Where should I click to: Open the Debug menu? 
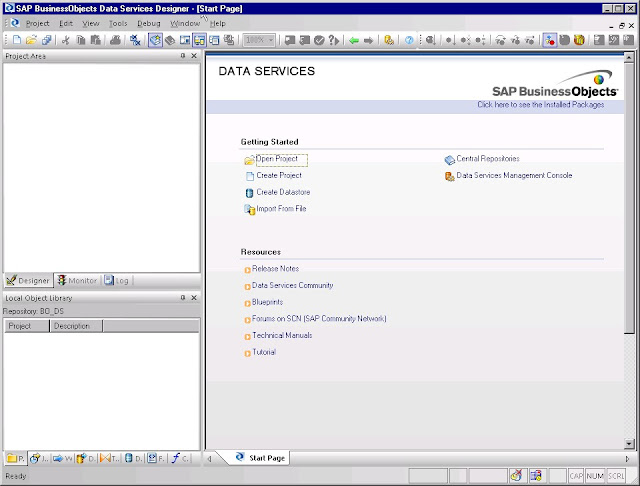[x=149, y=24]
